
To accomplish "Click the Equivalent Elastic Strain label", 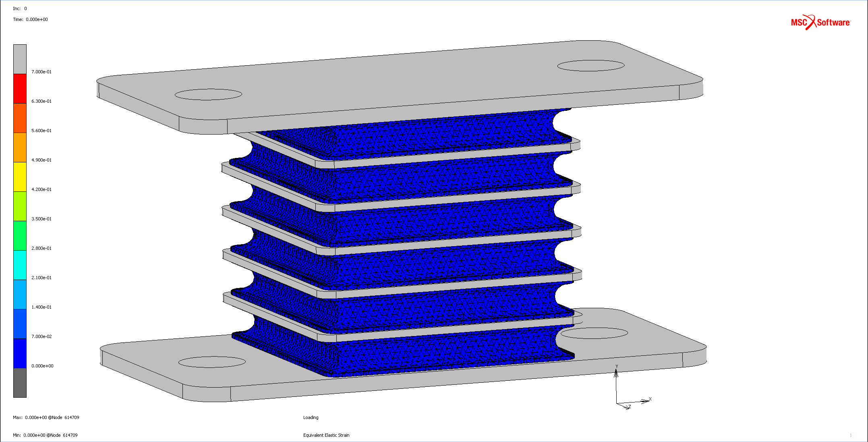I will coord(326,435).
